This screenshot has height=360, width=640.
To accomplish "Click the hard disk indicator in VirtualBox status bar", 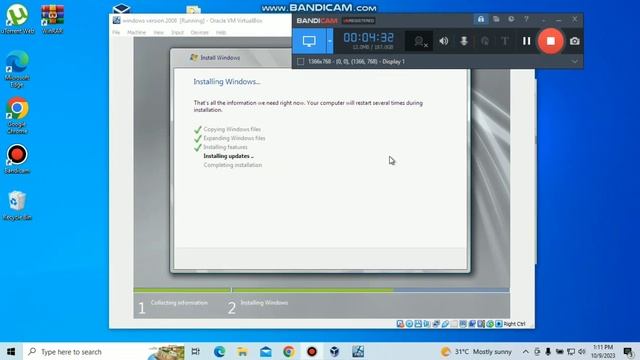I will 400,324.
